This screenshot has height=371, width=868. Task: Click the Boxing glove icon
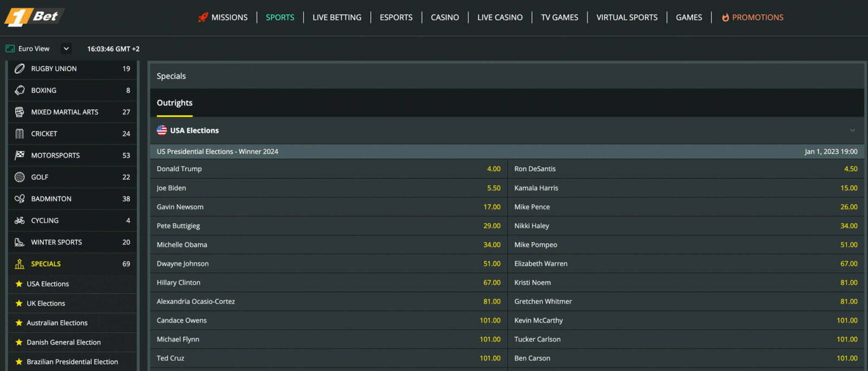coord(20,90)
